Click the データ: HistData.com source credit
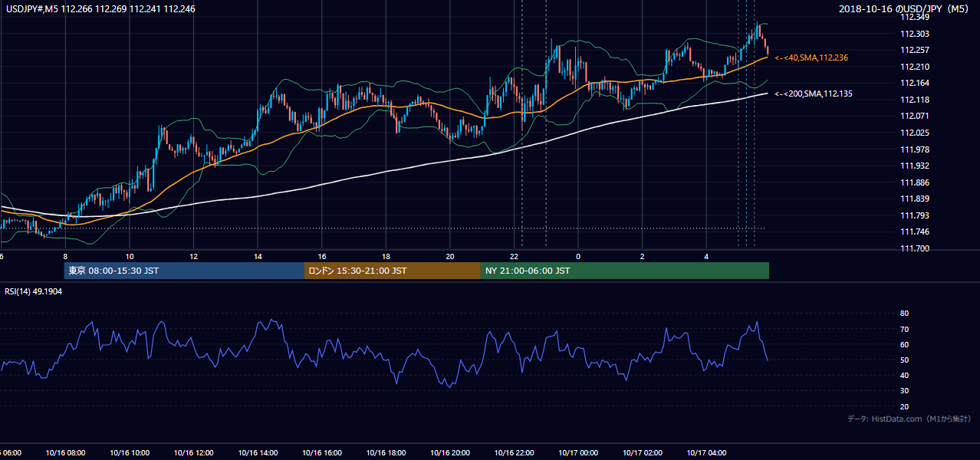This screenshot has height=460, width=980. click(x=909, y=419)
